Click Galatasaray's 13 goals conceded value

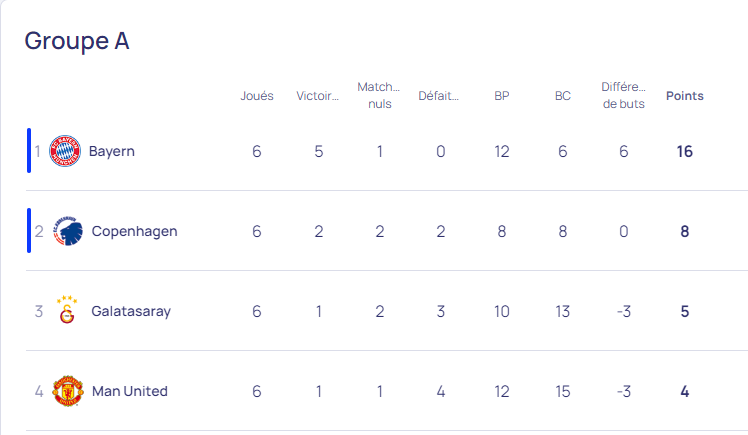pyautogui.click(x=562, y=311)
